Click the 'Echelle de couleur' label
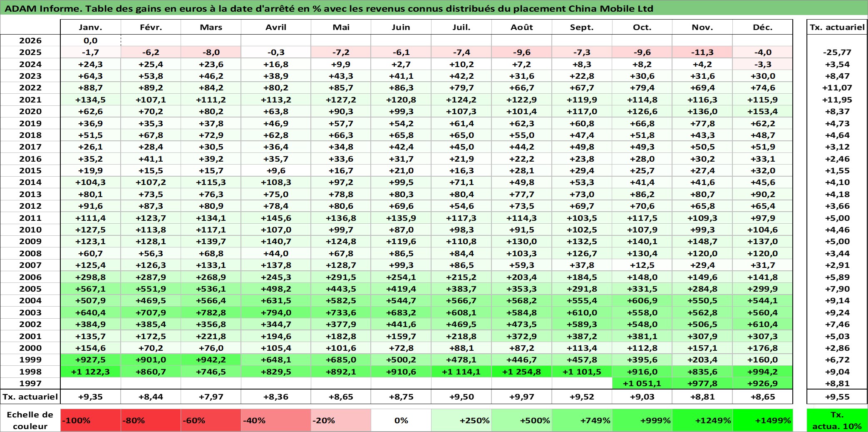 point(30,420)
